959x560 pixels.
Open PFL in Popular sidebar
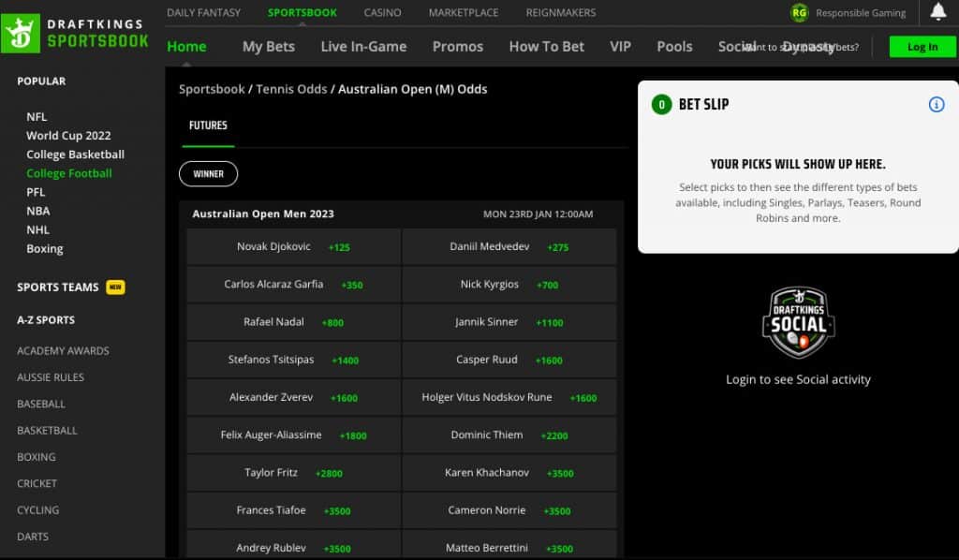(36, 192)
